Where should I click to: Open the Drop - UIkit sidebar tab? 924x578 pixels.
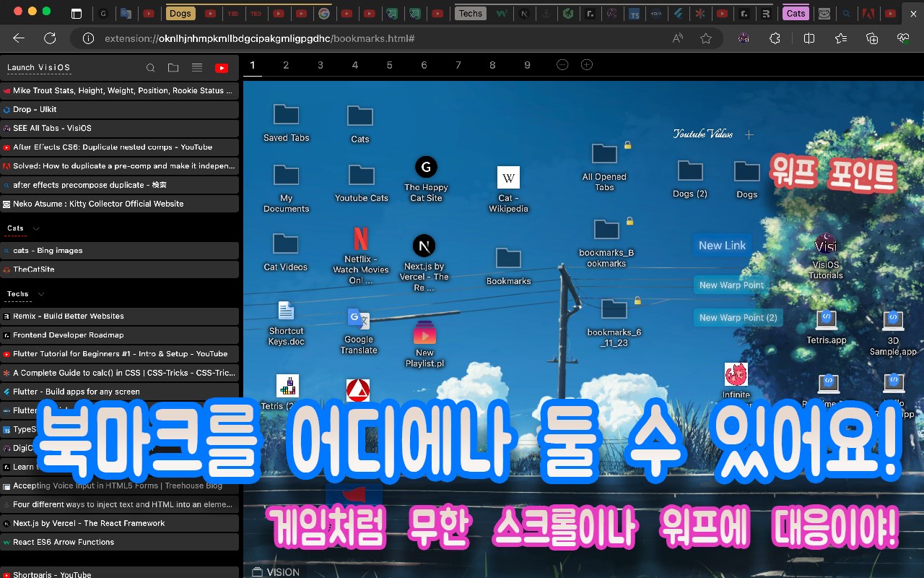[x=119, y=110]
